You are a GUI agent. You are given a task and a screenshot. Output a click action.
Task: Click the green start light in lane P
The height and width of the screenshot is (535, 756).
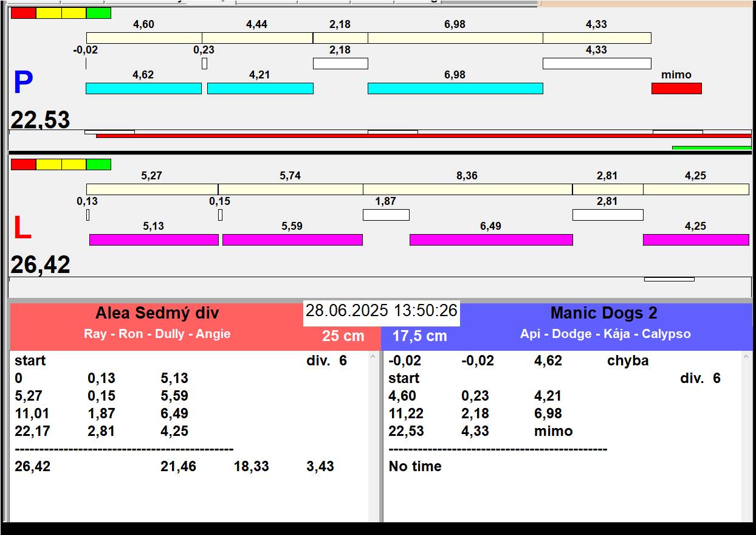point(98,13)
